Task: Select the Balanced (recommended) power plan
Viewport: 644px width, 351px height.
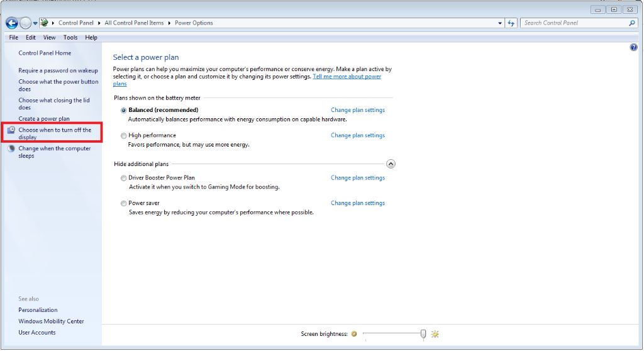Action: (124, 111)
